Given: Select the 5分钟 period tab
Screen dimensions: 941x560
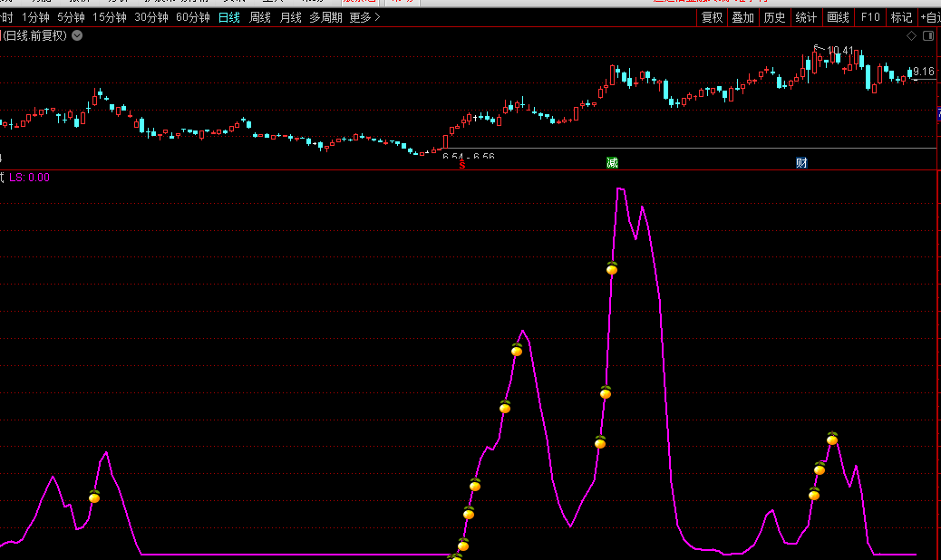Looking at the screenshot, I should [x=71, y=17].
